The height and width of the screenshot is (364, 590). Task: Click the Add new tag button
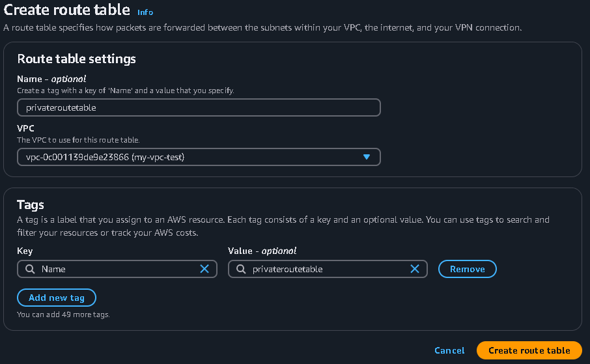(57, 298)
